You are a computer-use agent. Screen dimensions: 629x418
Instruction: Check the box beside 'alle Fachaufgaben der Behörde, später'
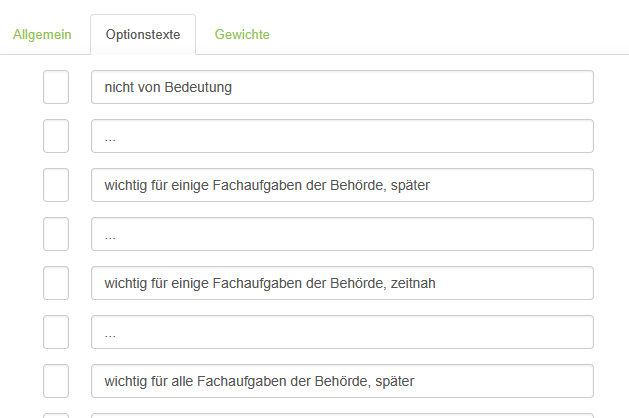click(56, 381)
